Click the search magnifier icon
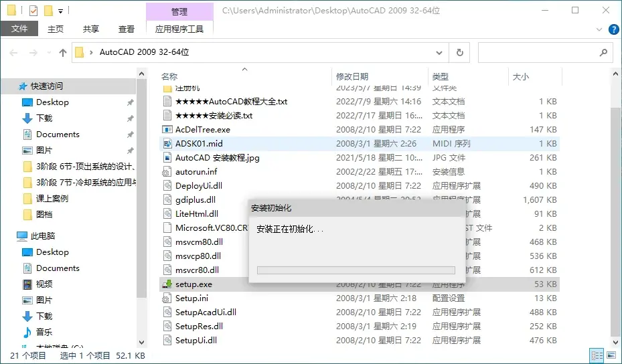The image size is (622, 364). pos(603,52)
